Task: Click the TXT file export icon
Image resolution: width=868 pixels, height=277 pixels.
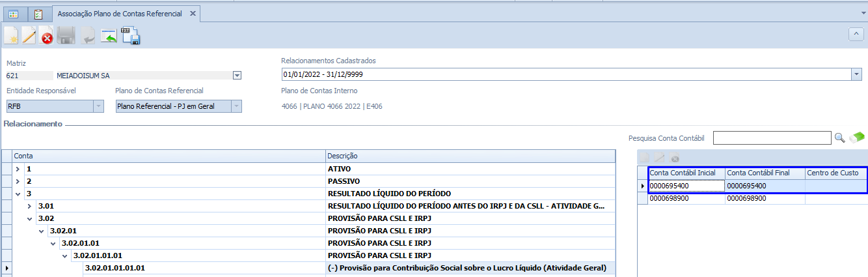Action: click(x=131, y=36)
